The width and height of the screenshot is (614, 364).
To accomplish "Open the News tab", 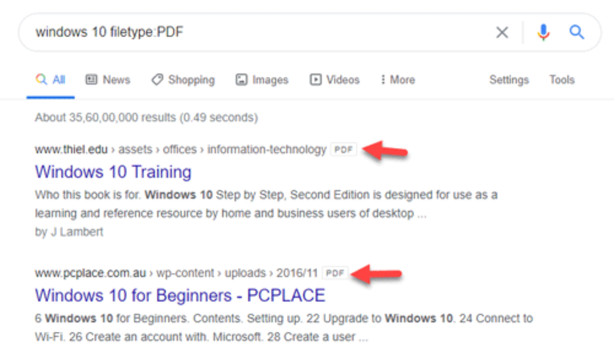I will point(108,80).
